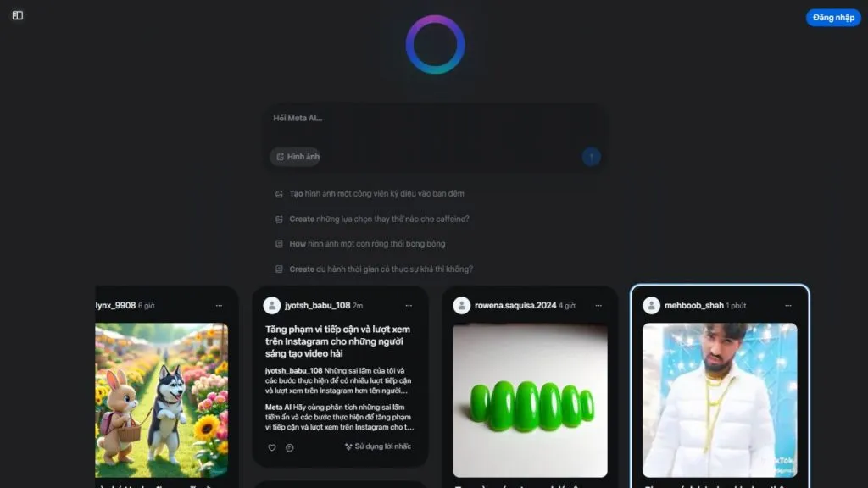The image size is (868, 488).
Task: Open more options on jyotsh_babu_108 post
Action: 409,305
